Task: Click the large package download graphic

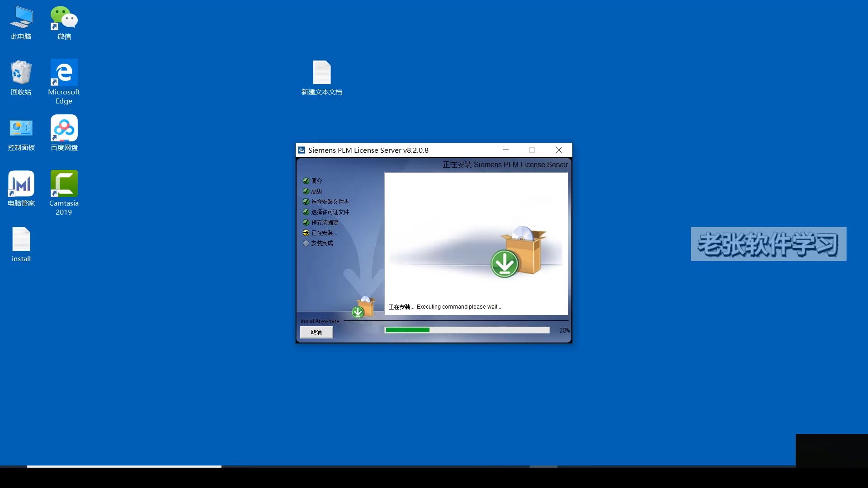Action: pyautogui.click(x=519, y=252)
